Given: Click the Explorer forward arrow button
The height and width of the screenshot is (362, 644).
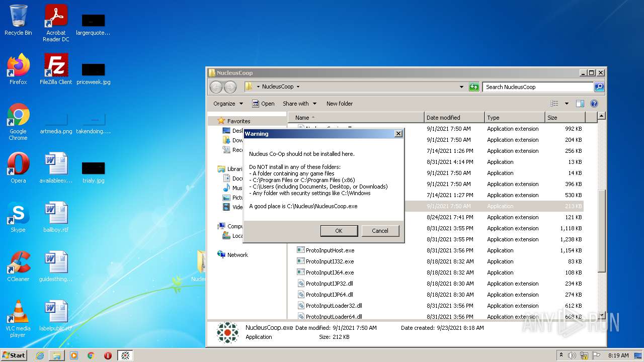Looking at the screenshot, I should pyautogui.click(x=230, y=87).
